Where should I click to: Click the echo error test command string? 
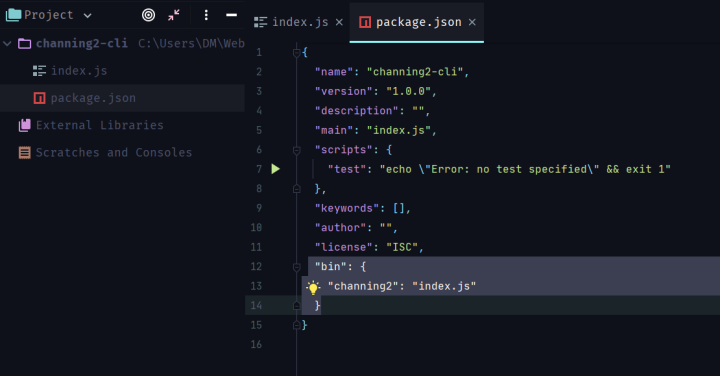[525, 169]
